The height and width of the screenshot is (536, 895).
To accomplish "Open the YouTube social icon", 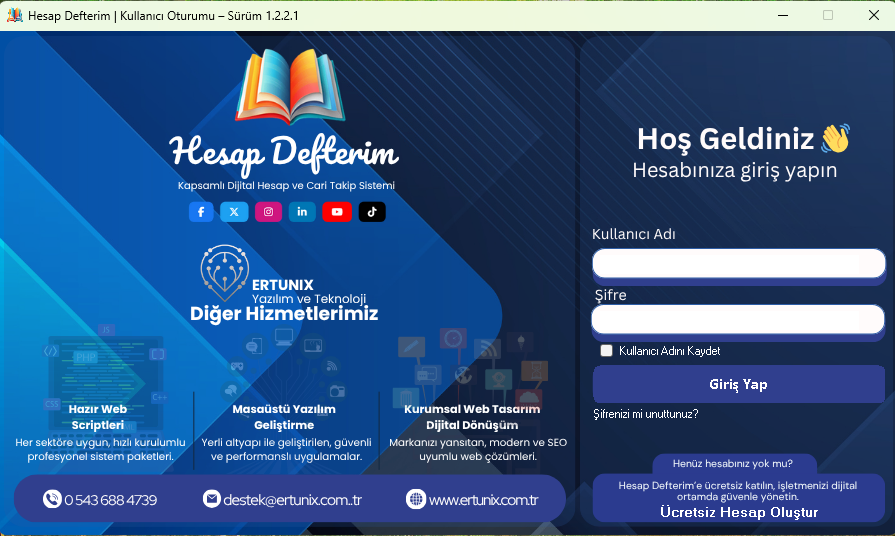I will coord(337,212).
